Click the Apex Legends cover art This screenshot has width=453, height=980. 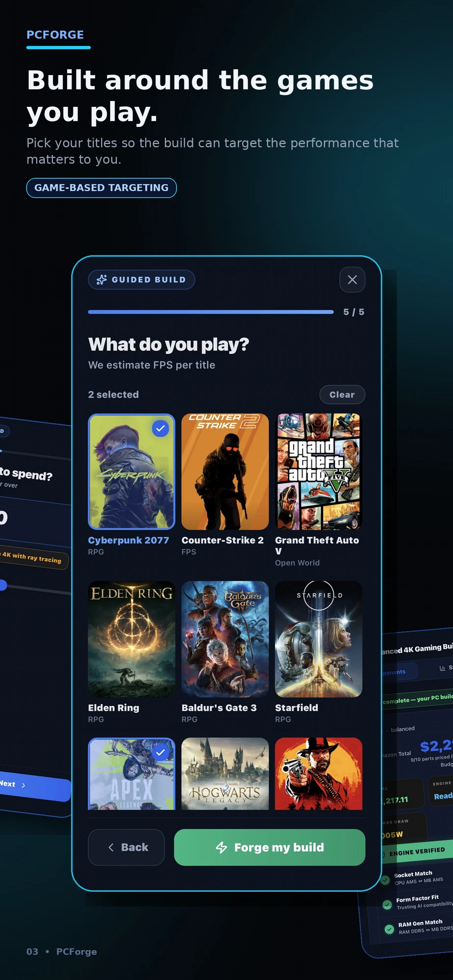click(131, 774)
